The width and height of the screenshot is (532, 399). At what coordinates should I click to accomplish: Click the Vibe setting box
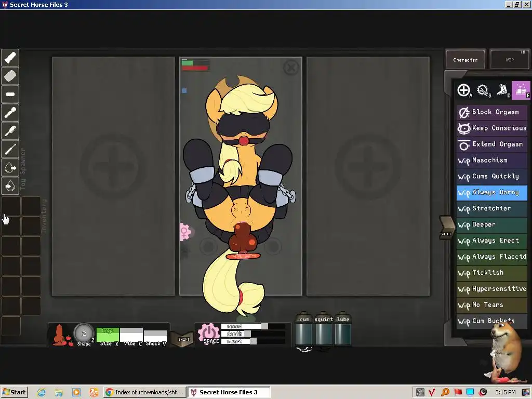131,335
